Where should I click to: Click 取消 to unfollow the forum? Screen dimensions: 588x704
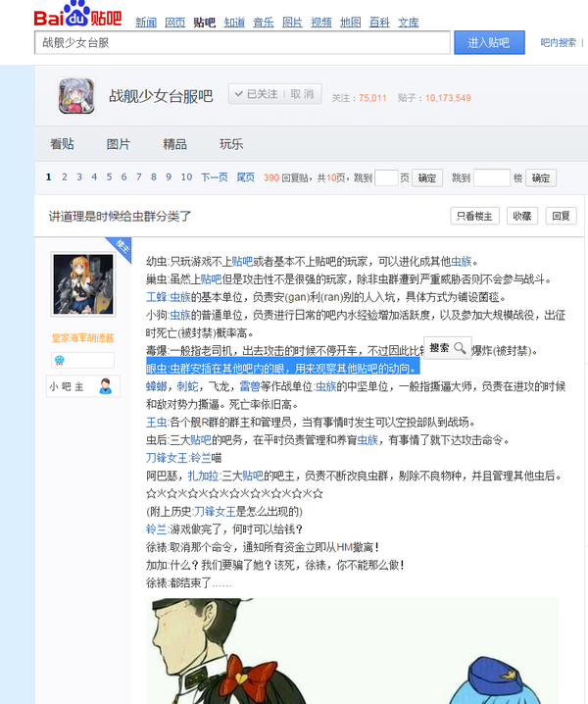click(x=302, y=94)
